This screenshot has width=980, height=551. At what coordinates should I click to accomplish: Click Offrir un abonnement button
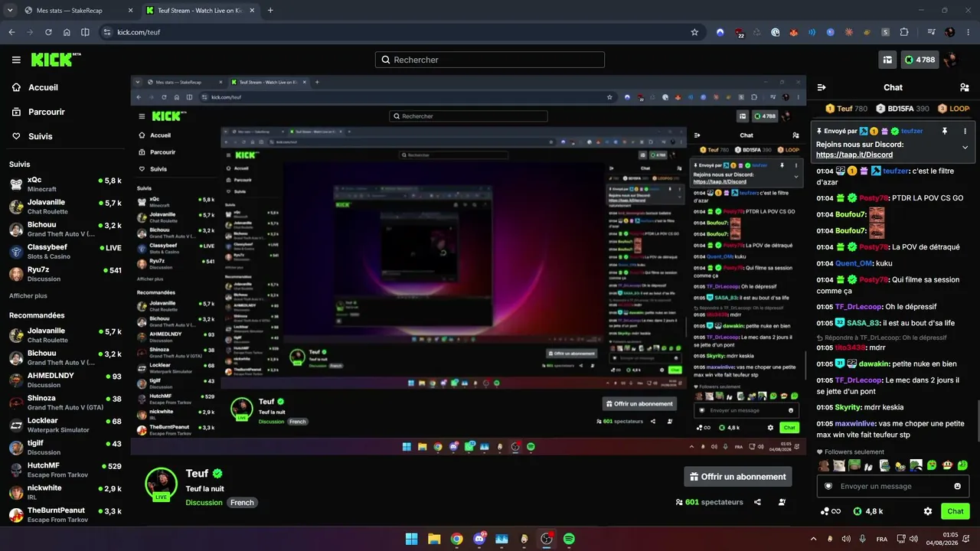(x=738, y=477)
